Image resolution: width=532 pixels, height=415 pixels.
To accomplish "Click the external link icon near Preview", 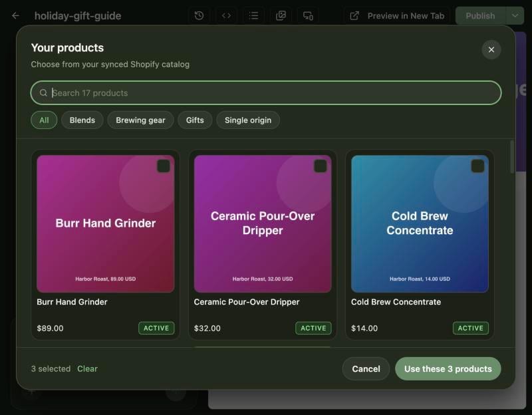I will pos(354,16).
